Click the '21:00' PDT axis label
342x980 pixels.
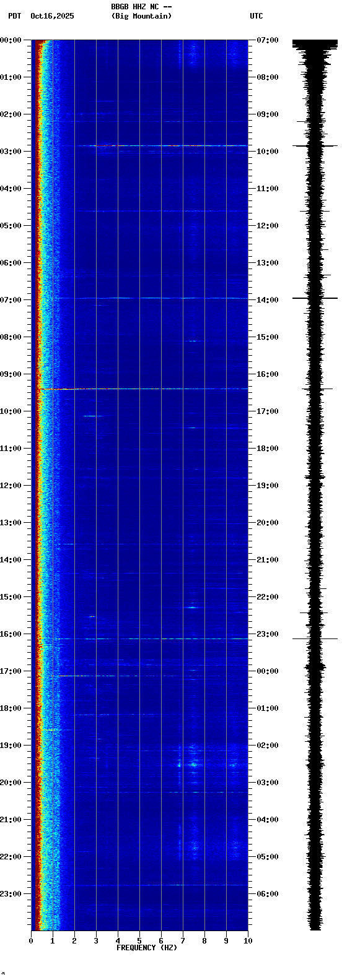(x=11, y=820)
